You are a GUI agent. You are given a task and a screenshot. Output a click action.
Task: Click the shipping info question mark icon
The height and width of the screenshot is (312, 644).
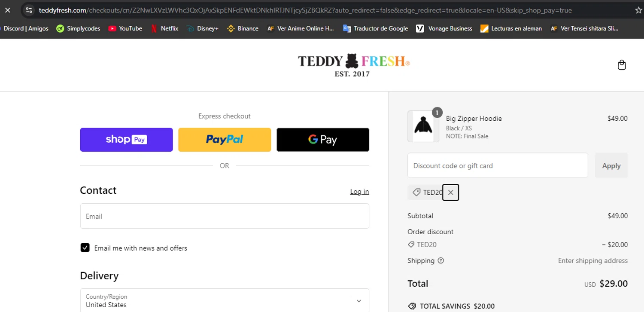[x=440, y=260]
